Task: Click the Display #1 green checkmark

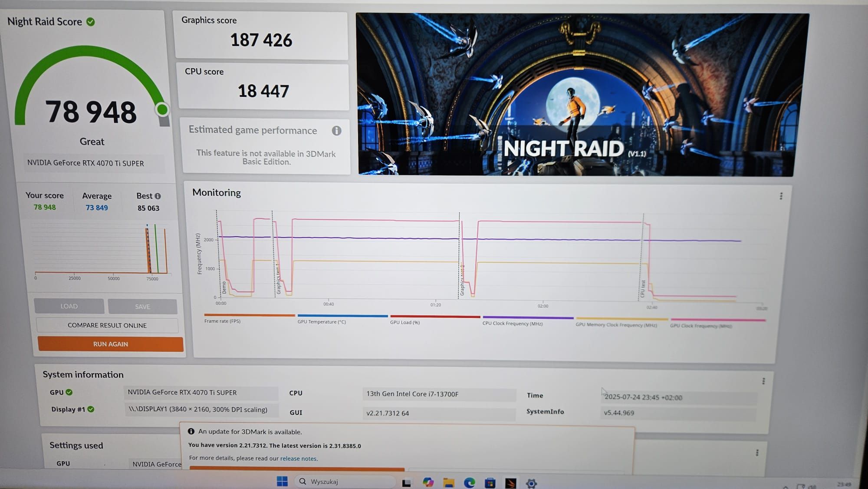Action: coord(91,409)
